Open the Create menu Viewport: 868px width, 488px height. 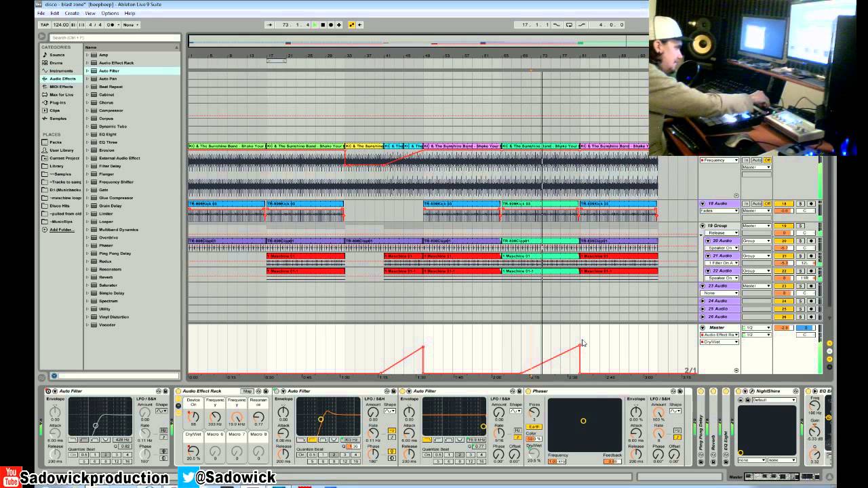(x=72, y=13)
